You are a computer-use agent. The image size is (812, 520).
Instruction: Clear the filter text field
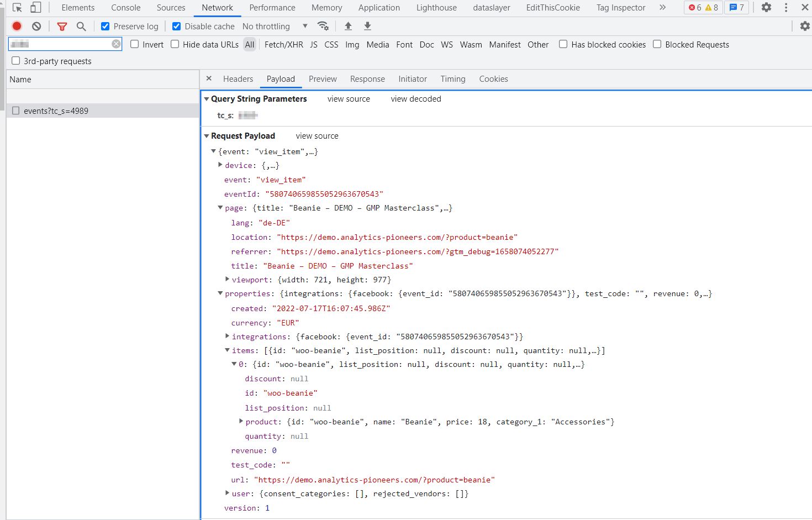point(116,44)
